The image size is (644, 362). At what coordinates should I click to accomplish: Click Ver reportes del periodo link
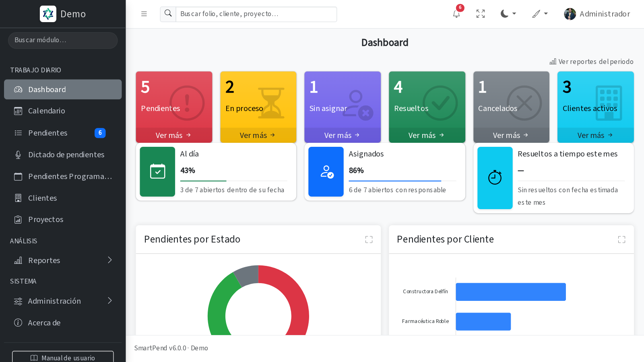pyautogui.click(x=591, y=62)
